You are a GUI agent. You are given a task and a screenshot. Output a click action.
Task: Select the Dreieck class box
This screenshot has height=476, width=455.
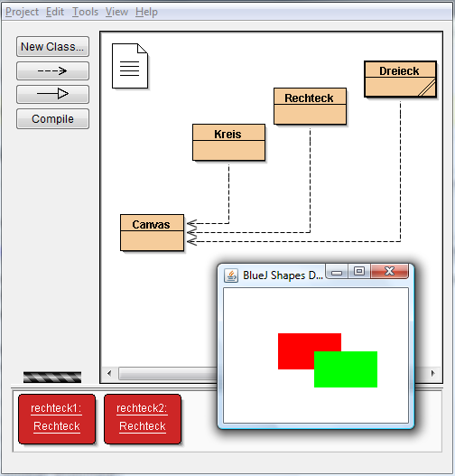tap(401, 79)
